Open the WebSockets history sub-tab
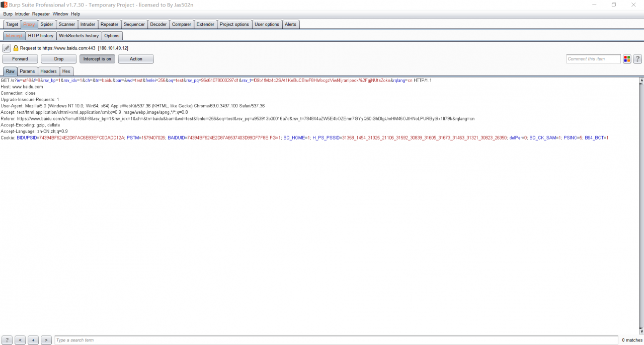 click(x=79, y=36)
